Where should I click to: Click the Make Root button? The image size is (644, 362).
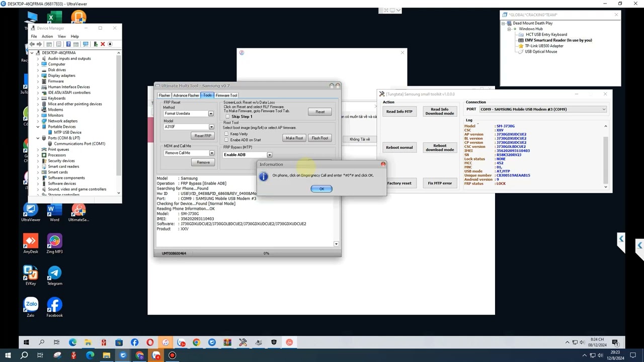pyautogui.click(x=294, y=138)
